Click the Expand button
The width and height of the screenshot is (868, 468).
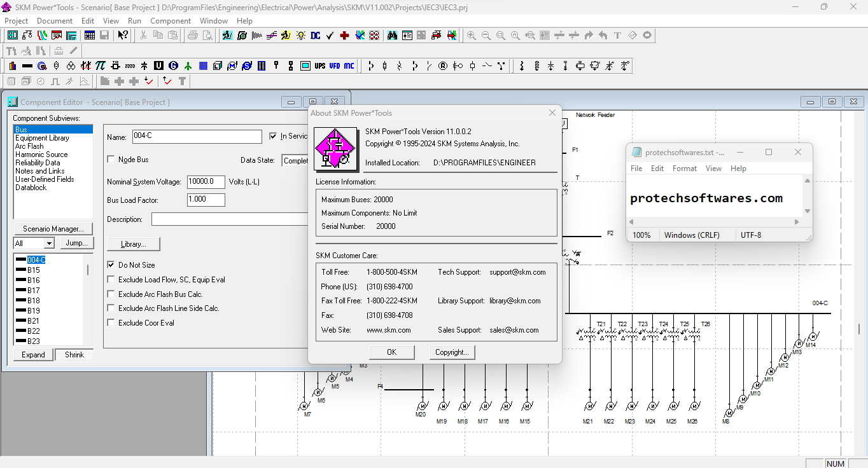pos(33,355)
